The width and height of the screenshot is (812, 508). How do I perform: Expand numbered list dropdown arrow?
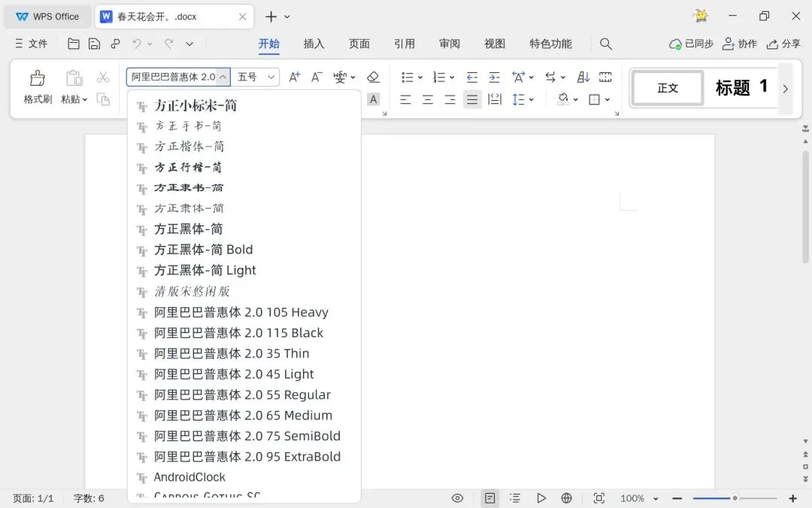click(x=452, y=78)
